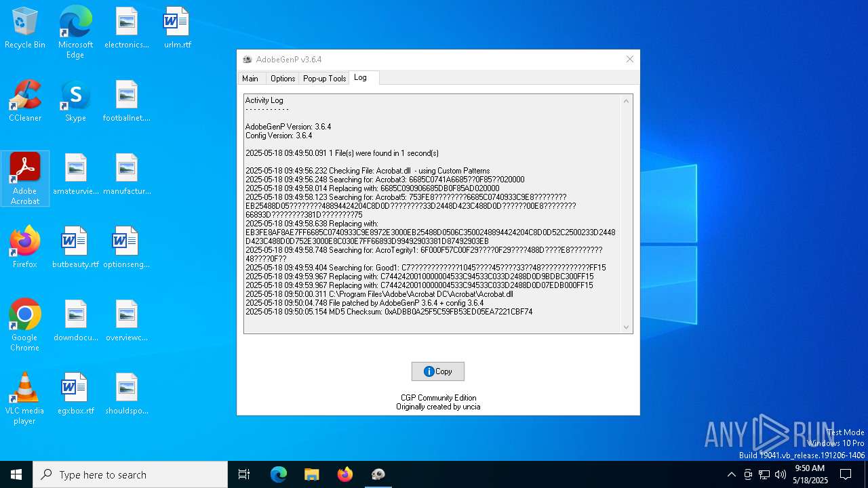The width and height of the screenshot is (868, 488).
Task: Click the 'File patched by AdobeGenP' log line
Action: pyautogui.click(x=364, y=303)
